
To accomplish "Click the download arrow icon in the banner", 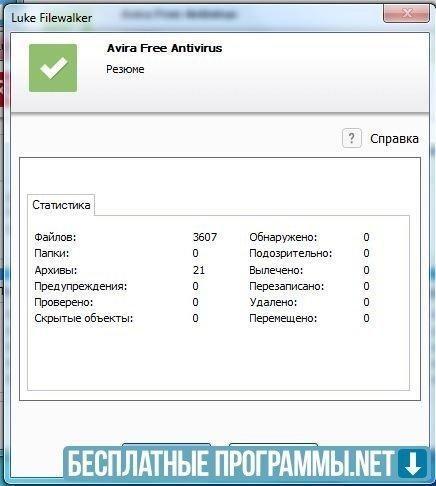I will tap(413, 464).
